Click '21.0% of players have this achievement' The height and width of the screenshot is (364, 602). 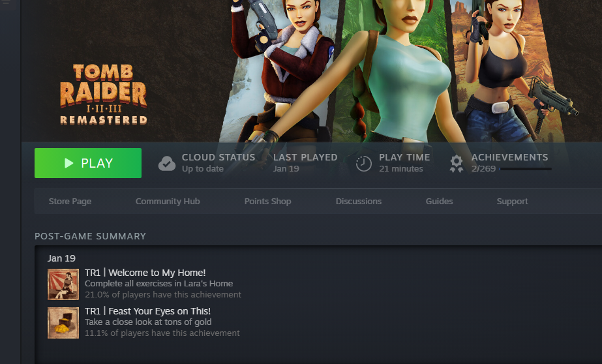click(163, 294)
